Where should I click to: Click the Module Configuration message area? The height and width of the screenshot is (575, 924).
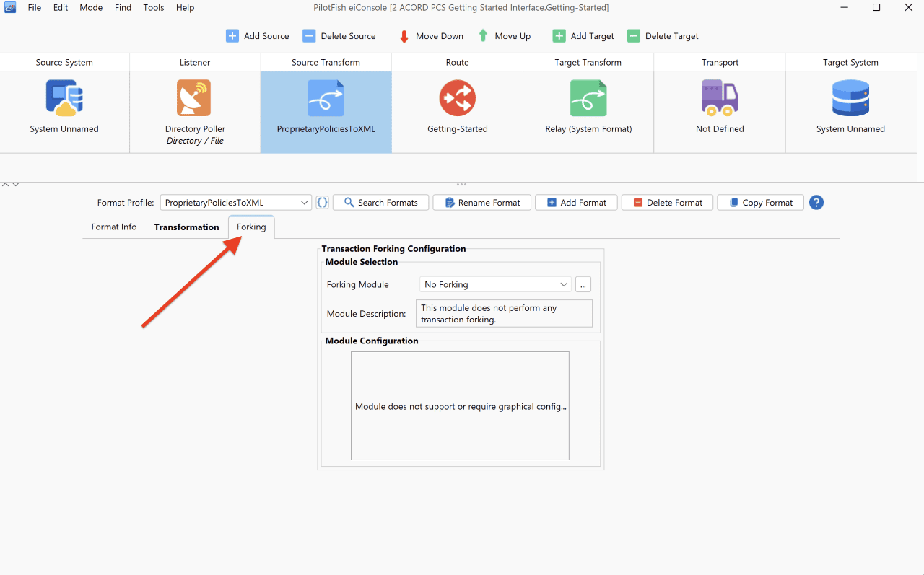[x=460, y=405]
